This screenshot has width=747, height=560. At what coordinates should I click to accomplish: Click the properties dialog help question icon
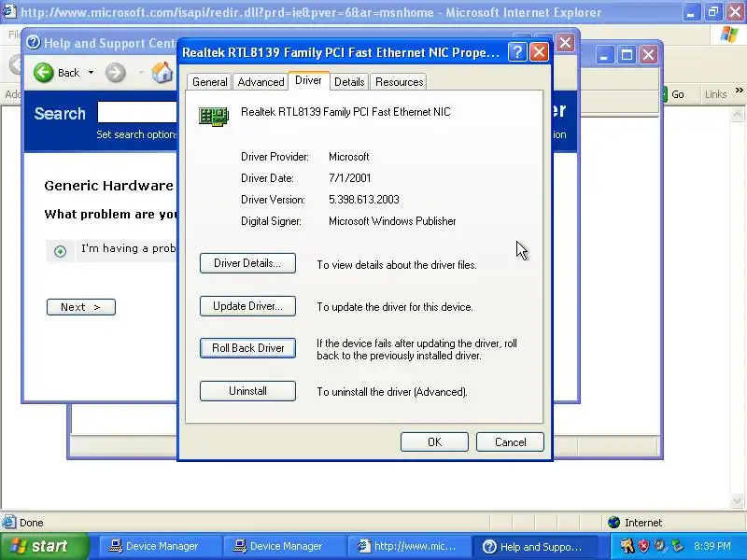(x=517, y=52)
